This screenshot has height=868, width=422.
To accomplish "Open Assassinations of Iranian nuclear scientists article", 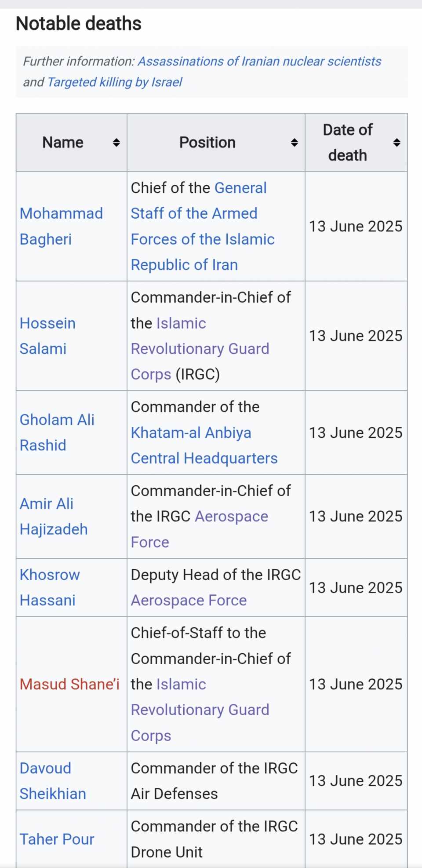I will point(259,61).
